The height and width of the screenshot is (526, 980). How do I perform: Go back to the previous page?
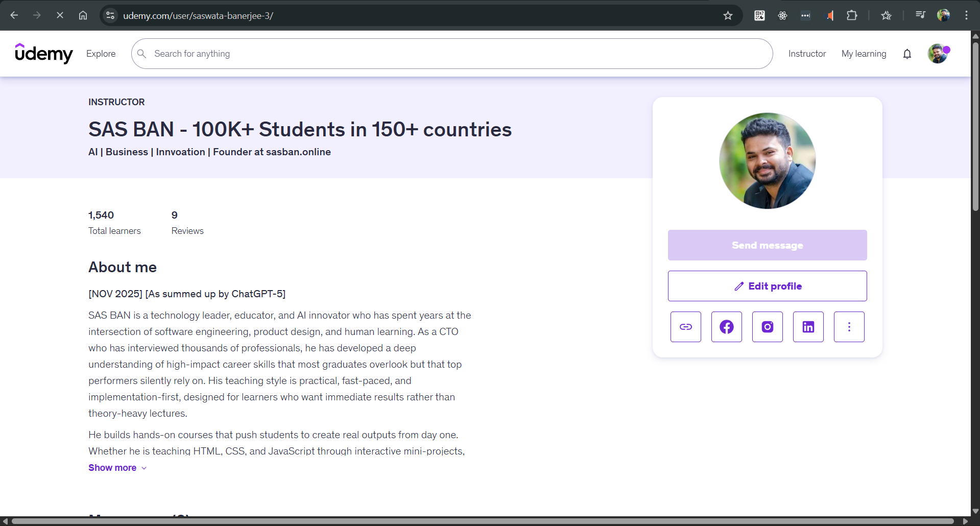pos(14,15)
